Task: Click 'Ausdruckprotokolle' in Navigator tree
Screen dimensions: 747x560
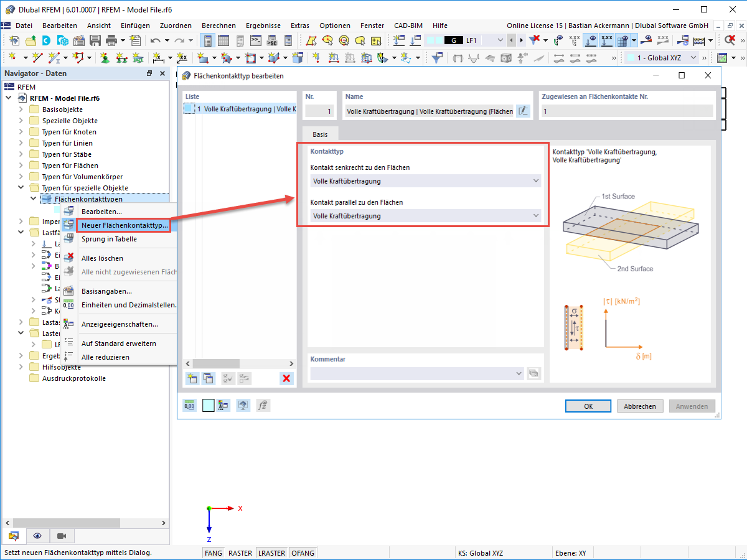Action: click(73, 378)
